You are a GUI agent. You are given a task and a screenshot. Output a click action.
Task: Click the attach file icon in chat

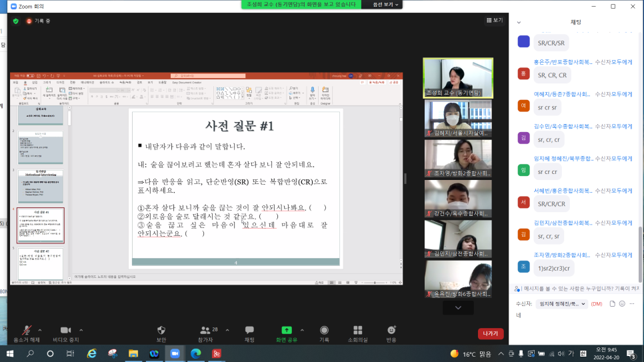(x=611, y=303)
